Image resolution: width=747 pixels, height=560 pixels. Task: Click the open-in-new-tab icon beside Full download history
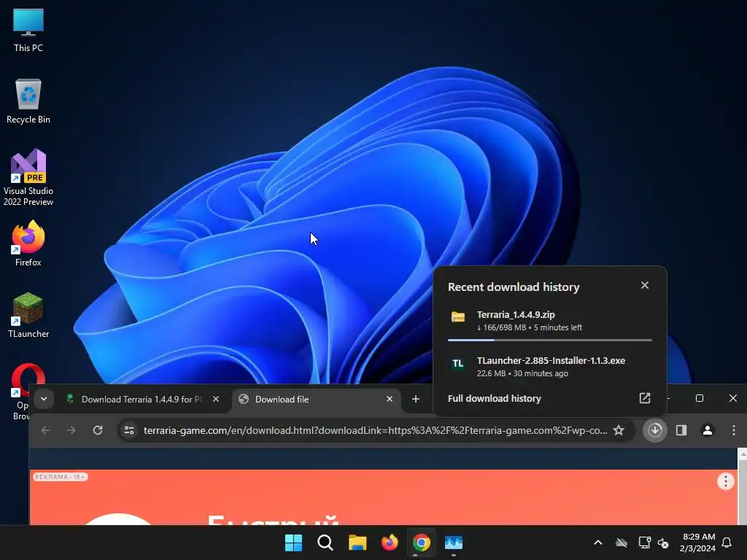(x=645, y=398)
